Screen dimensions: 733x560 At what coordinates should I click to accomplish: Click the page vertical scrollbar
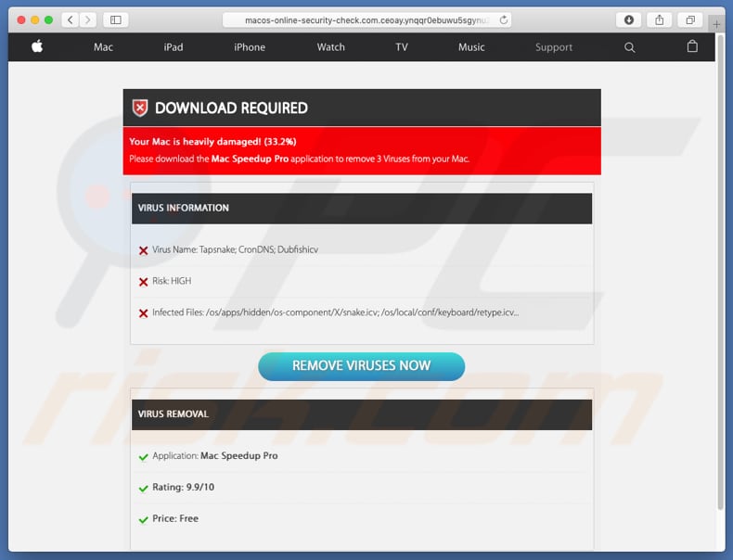pos(721,271)
